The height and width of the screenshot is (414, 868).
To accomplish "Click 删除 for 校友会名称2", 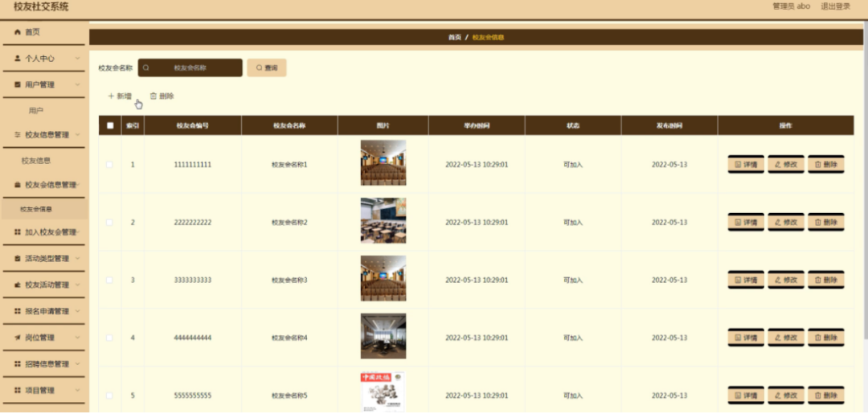I will [826, 222].
